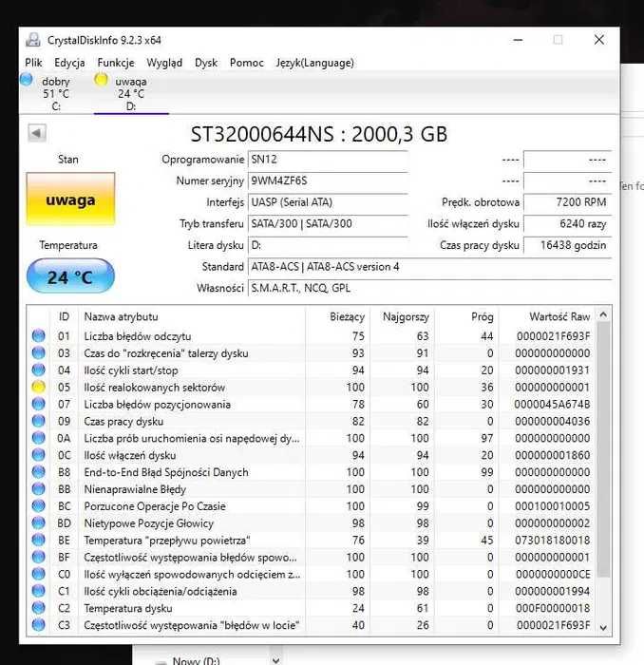Open the Funkcje menu
Viewport: 644px width, 665px height.
(x=116, y=63)
